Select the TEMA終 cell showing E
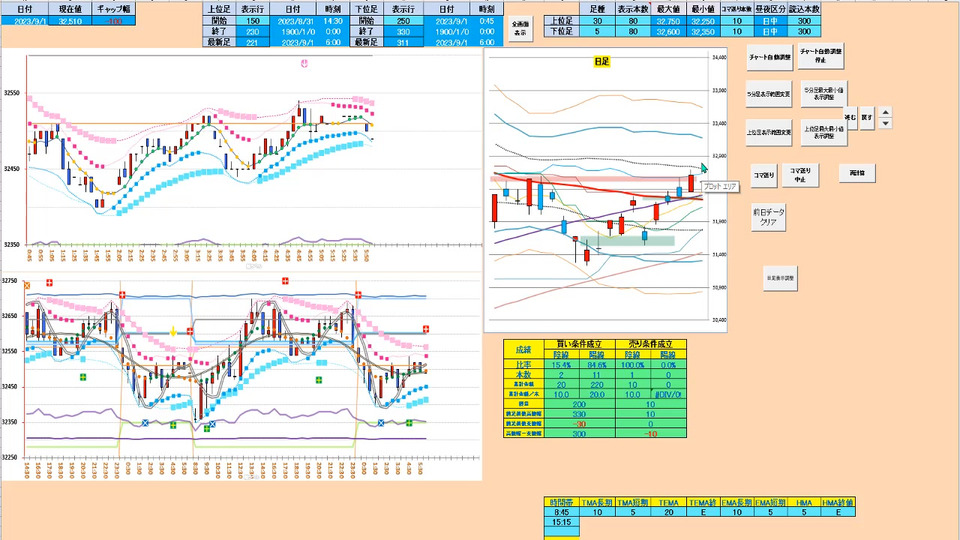Image resolution: width=960 pixels, height=540 pixels. (x=703, y=512)
